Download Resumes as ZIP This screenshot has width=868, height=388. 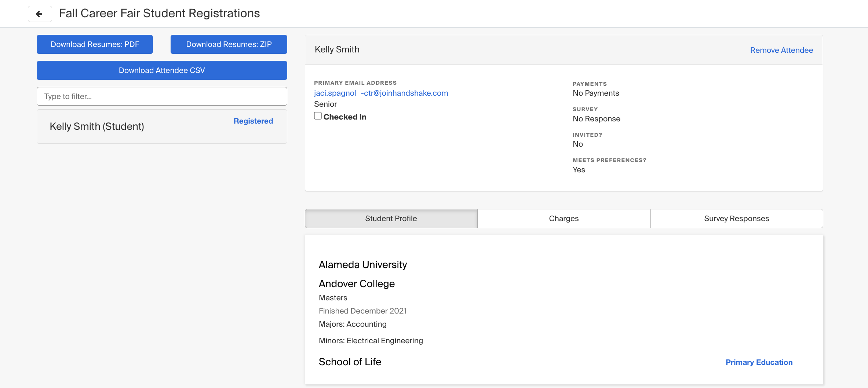pos(229,44)
